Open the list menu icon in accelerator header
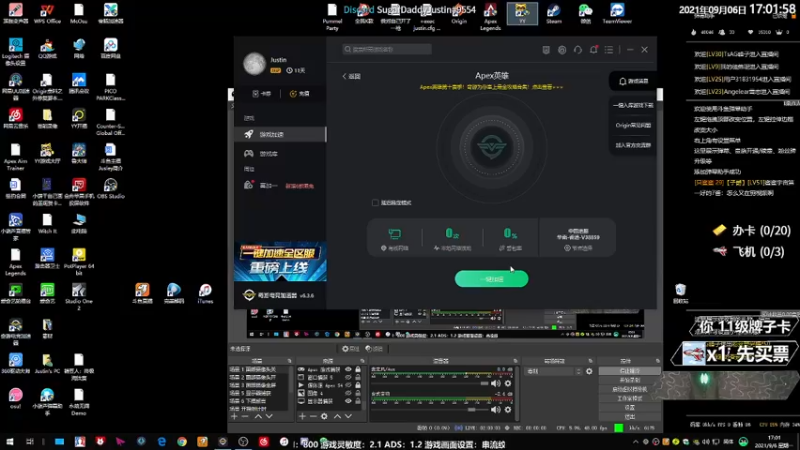 point(609,50)
